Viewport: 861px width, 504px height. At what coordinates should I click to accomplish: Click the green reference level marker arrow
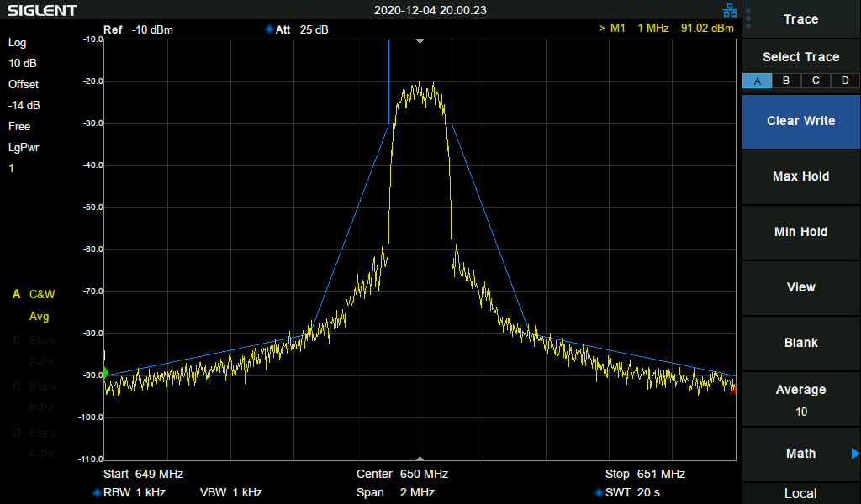tap(107, 373)
